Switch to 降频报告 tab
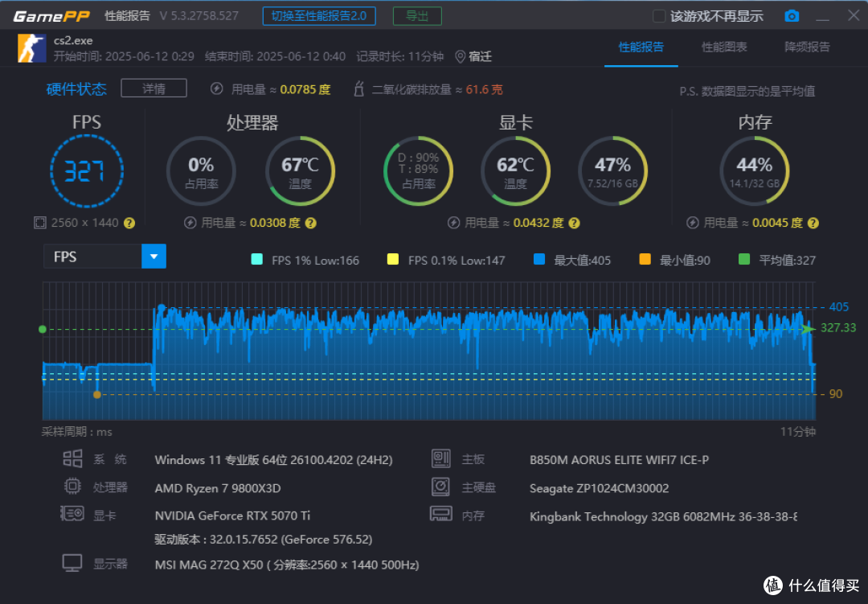Image resolution: width=868 pixels, height=604 pixels. click(x=807, y=47)
